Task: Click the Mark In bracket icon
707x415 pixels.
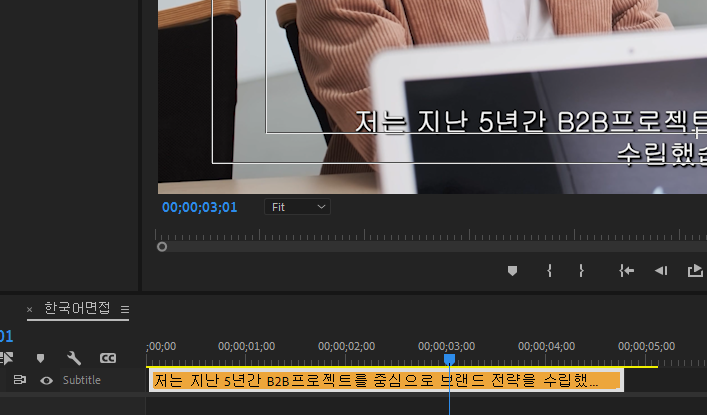Action: 549,271
